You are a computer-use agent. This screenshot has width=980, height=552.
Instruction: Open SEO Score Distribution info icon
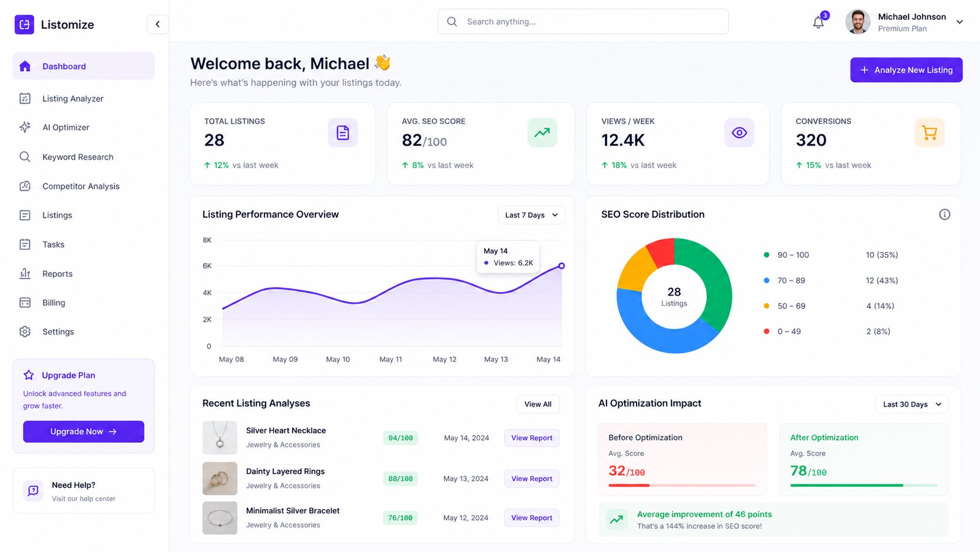click(x=944, y=215)
